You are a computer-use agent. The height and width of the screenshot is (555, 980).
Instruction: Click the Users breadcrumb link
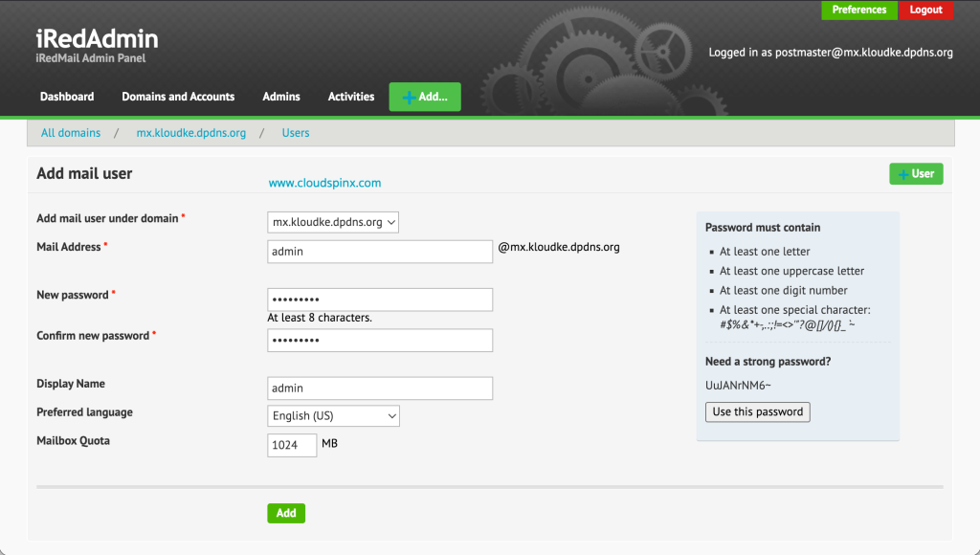pos(296,133)
